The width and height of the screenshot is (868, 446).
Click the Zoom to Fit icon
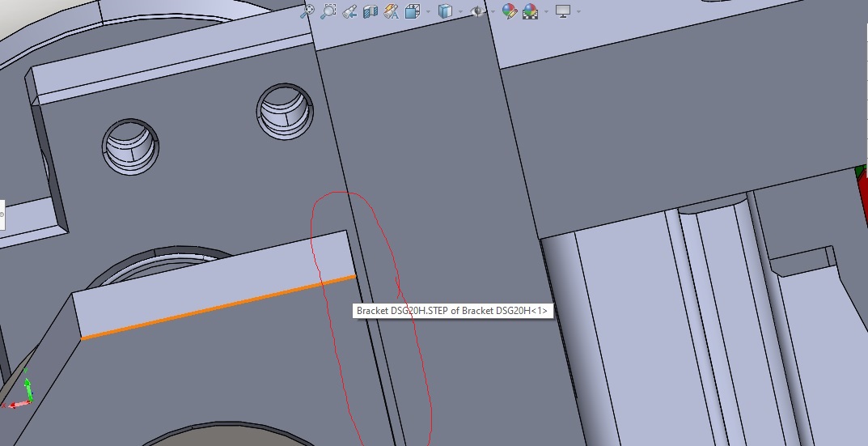coord(307,11)
